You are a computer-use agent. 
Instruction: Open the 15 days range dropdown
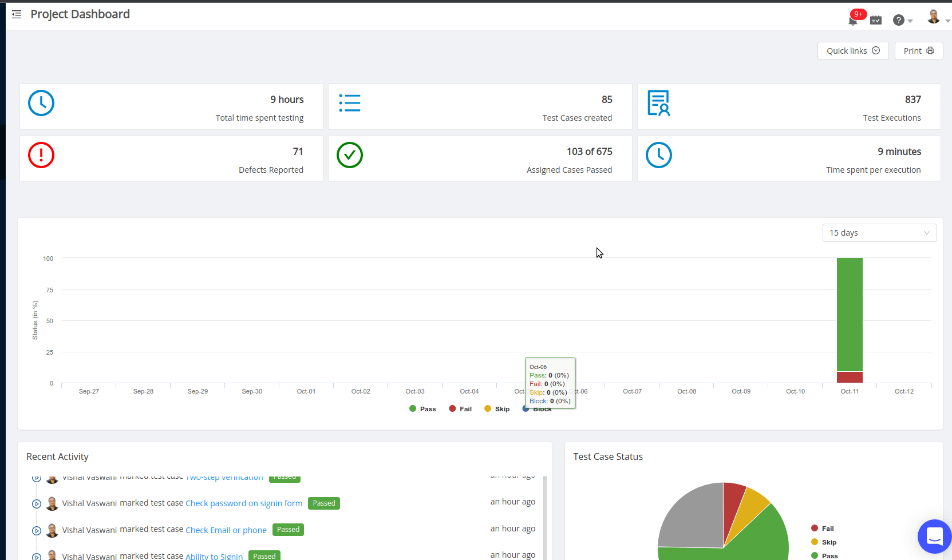[879, 233]
